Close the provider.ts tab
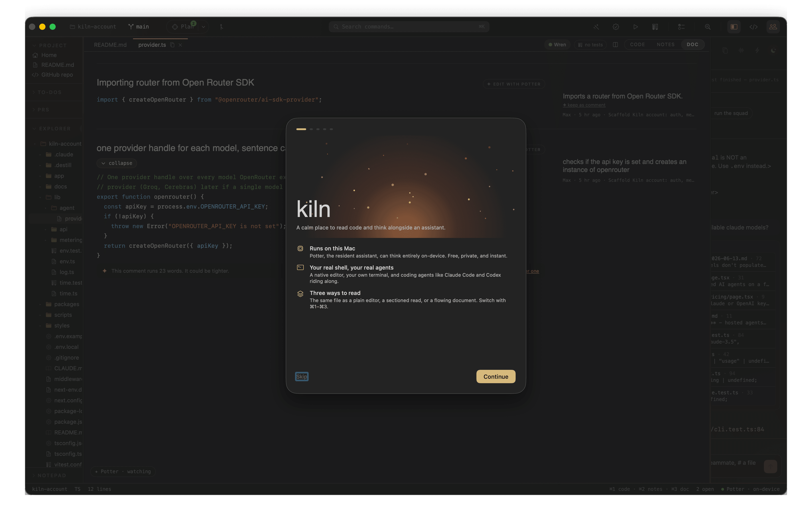812x528 pixels. (x=180, y=45)
